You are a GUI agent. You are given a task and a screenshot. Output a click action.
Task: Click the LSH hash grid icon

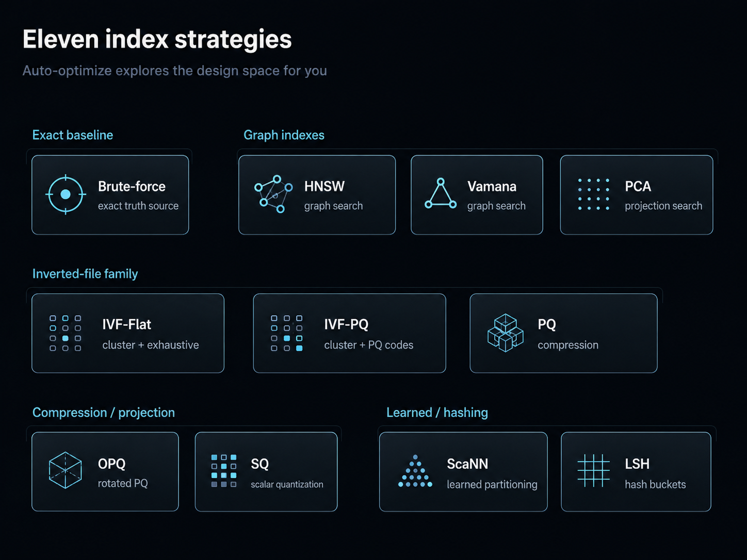pos(594,470)
